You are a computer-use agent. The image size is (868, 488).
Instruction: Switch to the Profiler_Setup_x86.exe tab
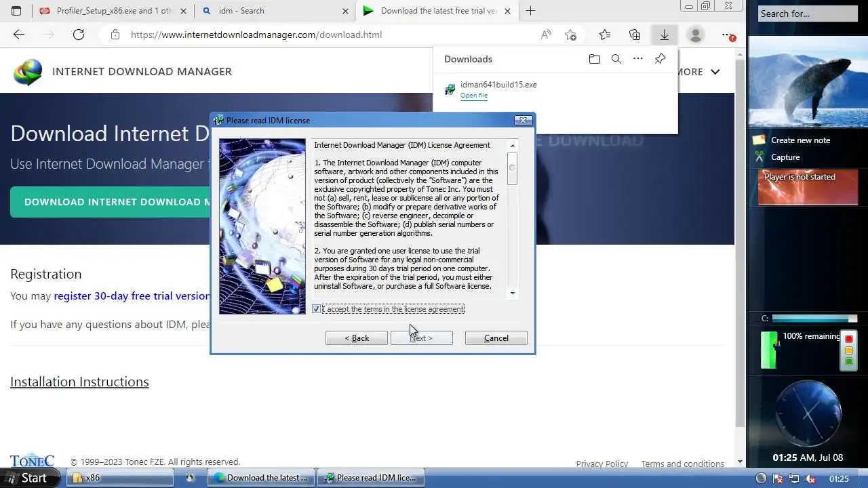[x=113, y=11]
